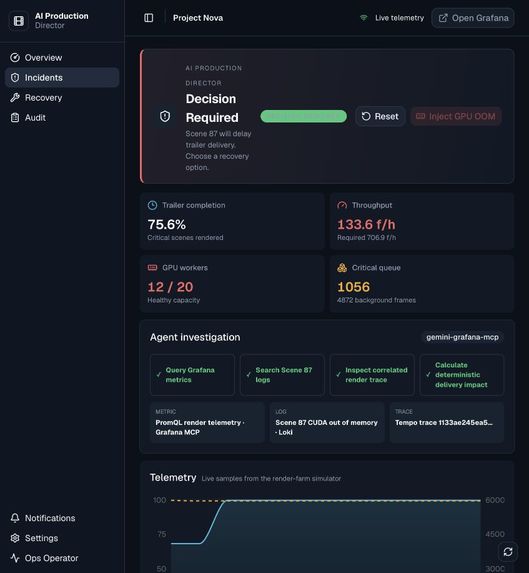Select the Inspect correlated render trace step
This screenshot has height=573, width=529.
click(372, 375)
